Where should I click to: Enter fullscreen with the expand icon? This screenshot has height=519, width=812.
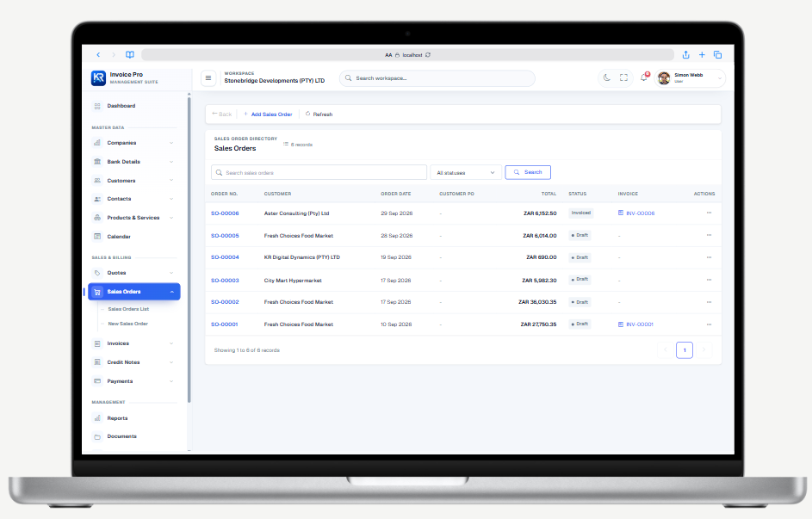click(x=624, y=78)
